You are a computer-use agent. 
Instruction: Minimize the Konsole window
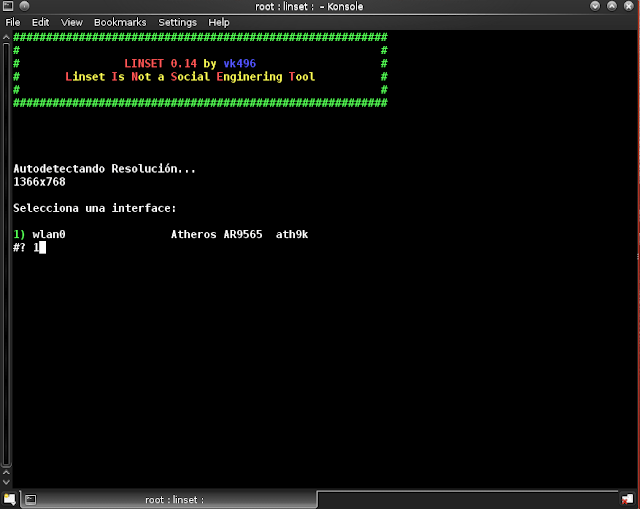point(595,7)
